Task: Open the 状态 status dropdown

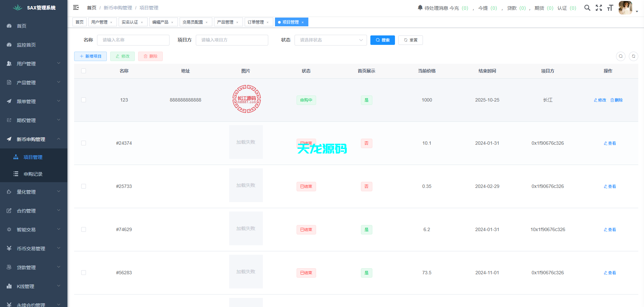Action: pyautogui.click(x=330, y=40)
